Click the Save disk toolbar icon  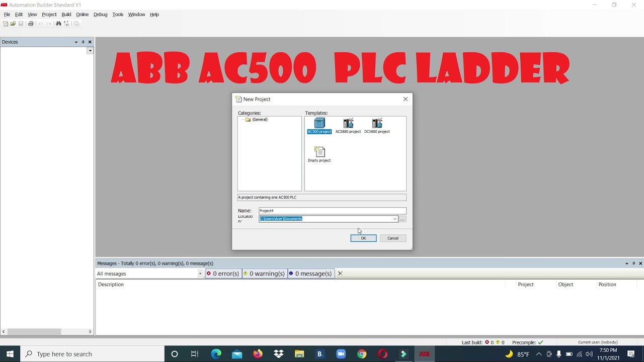pyautogui.click(x=21, y=24)
